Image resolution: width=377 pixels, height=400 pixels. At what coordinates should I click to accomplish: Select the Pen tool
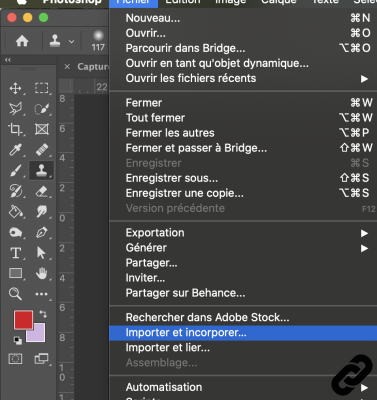click(x=42, y=232)
